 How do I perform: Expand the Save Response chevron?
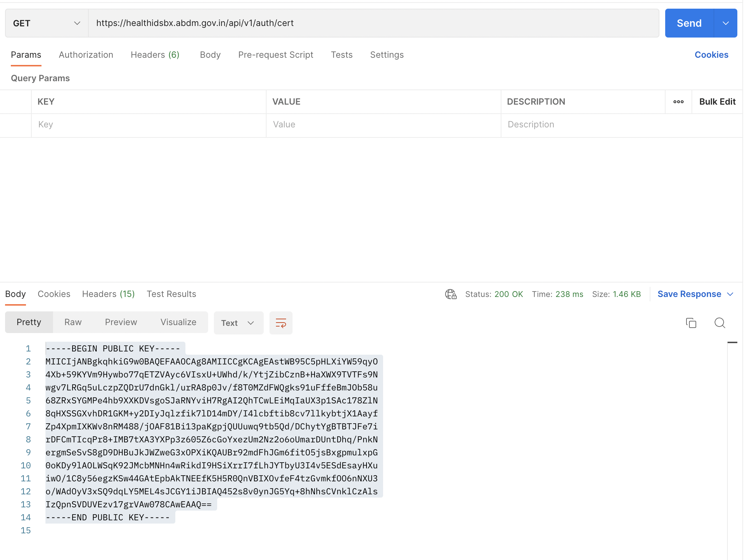pyautogui.click(x=730, y=294)
